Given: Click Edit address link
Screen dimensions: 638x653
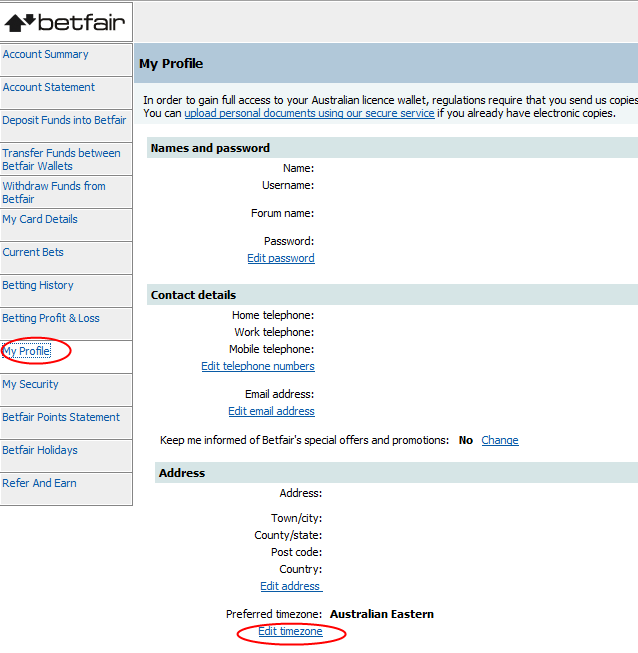Looking at the screenshot, I should coord(291,586).
